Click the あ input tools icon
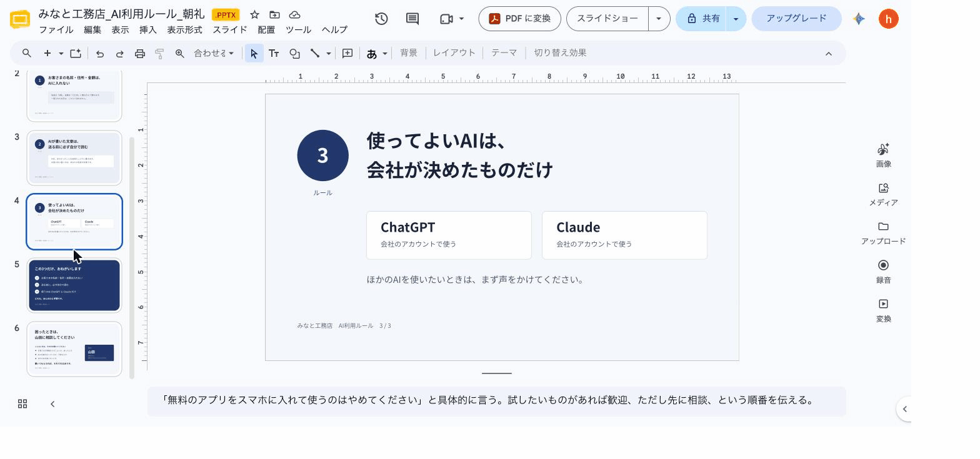Screen dimensions: 980x459 (372, 54)
